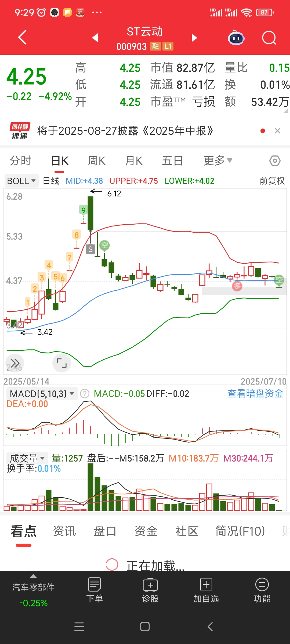Dismiss the 2025年中报 announcement banner
The width and height of the screenshot is (290, 644).
(278, 131)
